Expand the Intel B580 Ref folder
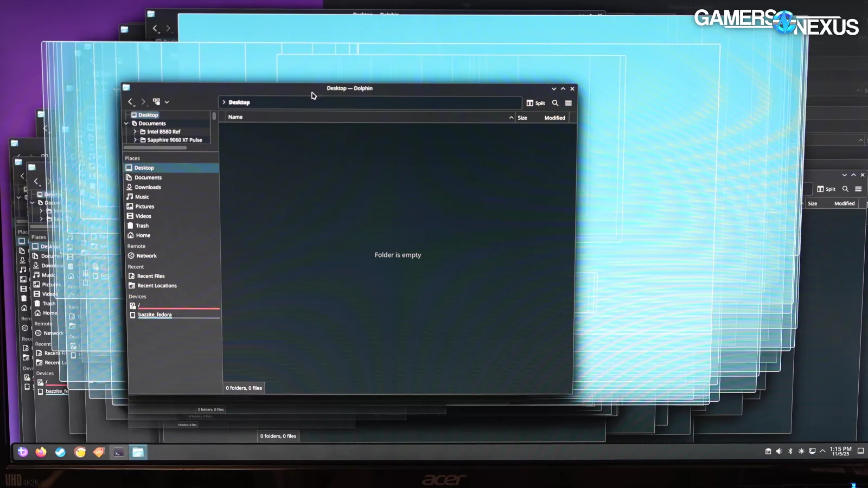Viewport: 868px width, 488px height. click(x=135, y=132)
